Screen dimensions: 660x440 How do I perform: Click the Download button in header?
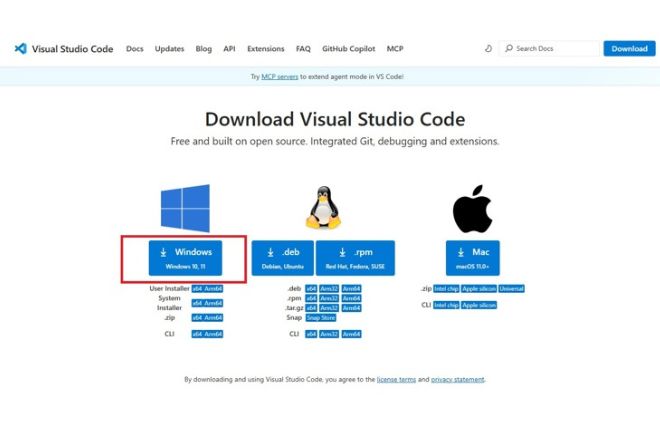629,48
